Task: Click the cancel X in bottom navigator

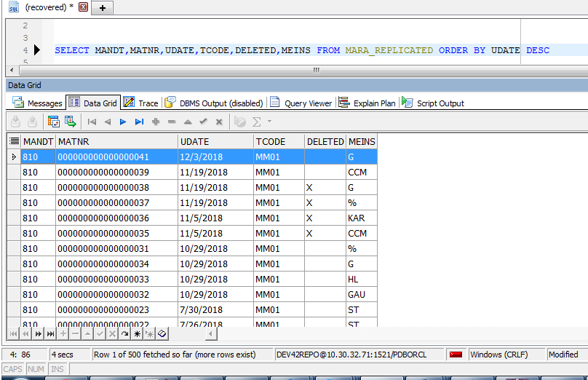Action: click(x=113, y=334)
